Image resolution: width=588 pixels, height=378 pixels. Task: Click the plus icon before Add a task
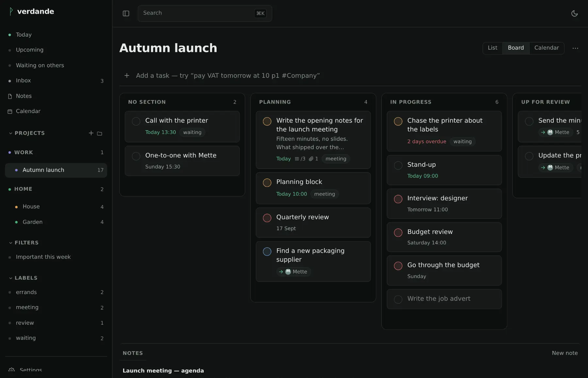click(127, 75)
